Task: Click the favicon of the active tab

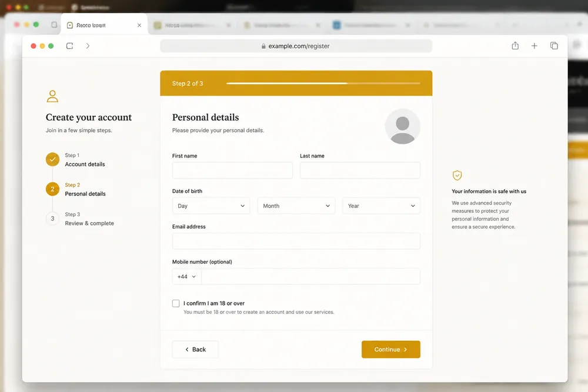Action: [x=70, y=25]
